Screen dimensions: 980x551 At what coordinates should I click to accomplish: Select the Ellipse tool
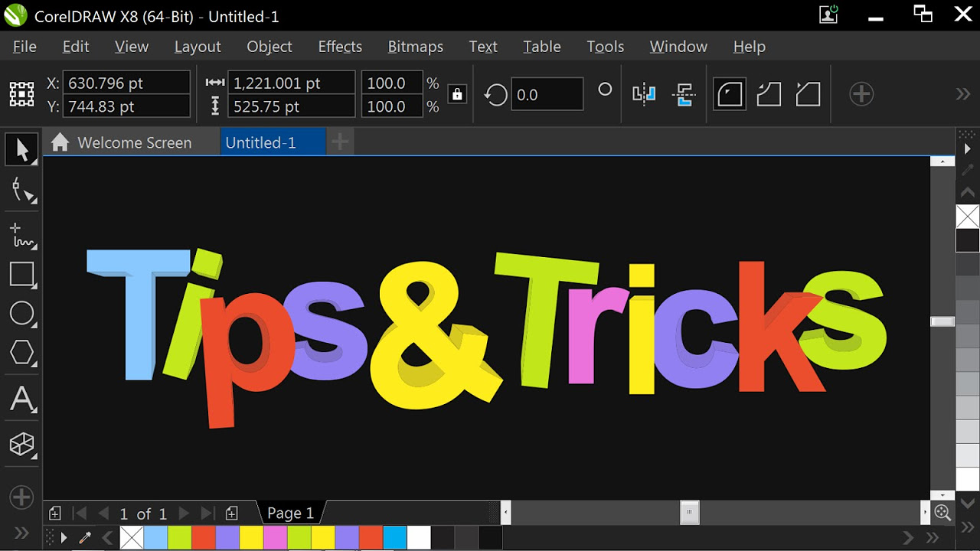21,314
